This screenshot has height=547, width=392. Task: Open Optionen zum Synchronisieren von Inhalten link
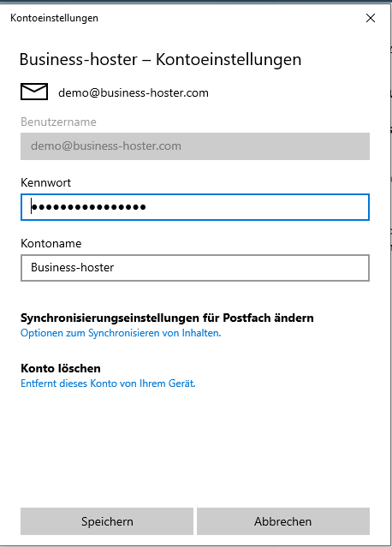121,333
